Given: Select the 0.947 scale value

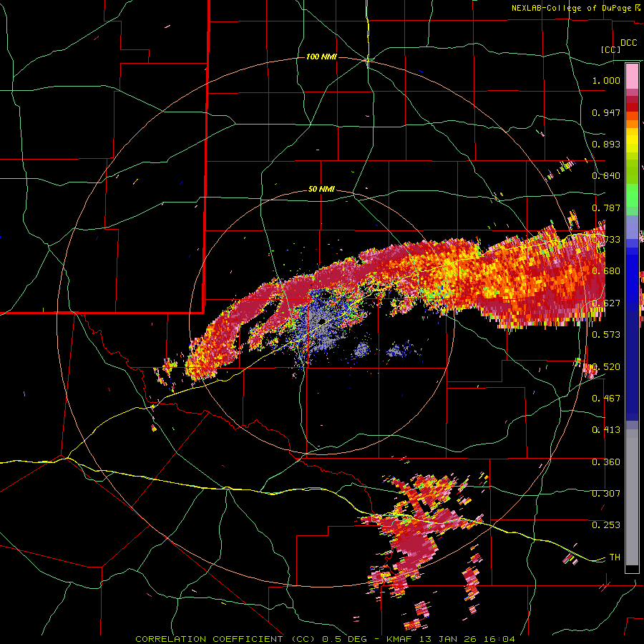Looking at the screenshot, I should pyautogui.click(x=606, y=112).
